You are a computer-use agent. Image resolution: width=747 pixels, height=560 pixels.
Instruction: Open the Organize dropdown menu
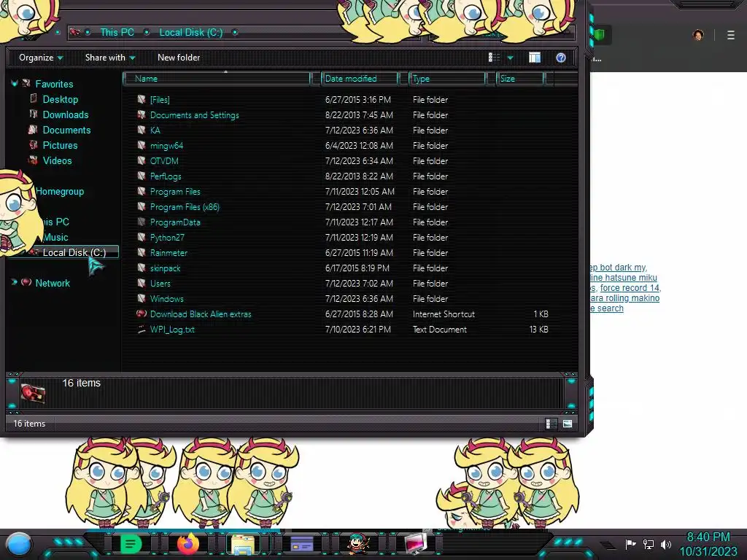click(41, 58)
